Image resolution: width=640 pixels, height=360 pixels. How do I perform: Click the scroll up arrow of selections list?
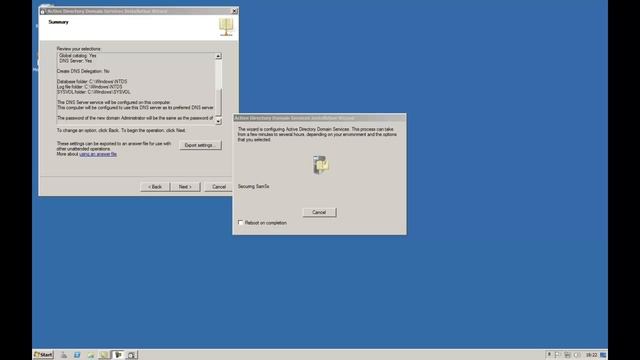pos(218,56)
